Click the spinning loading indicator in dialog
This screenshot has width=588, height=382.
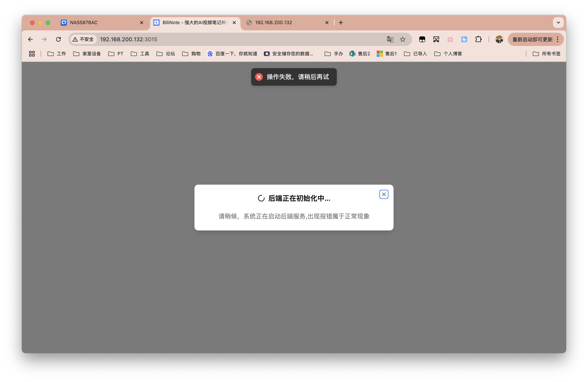[x=261, y=198]
